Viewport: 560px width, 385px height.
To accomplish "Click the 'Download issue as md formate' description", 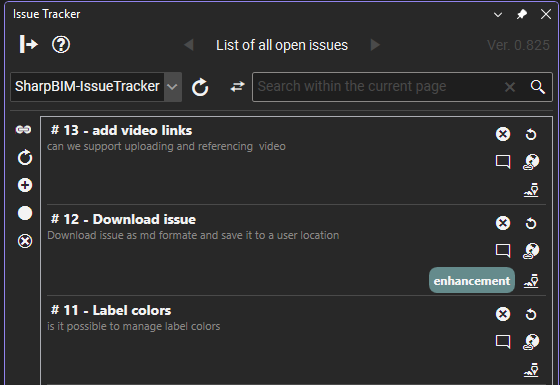I will tap(193, 235).
